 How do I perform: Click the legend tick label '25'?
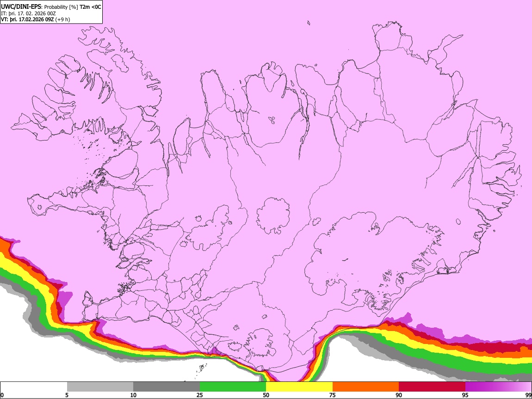coord(200,395)
